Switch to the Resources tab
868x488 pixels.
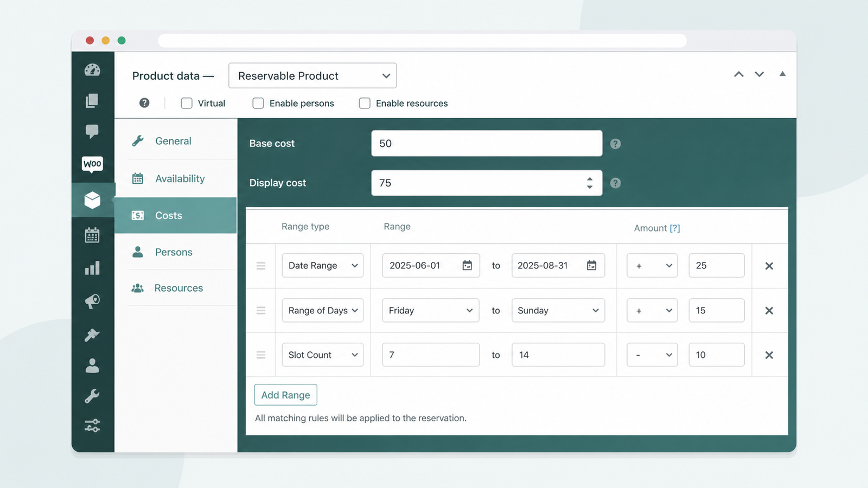176,288
